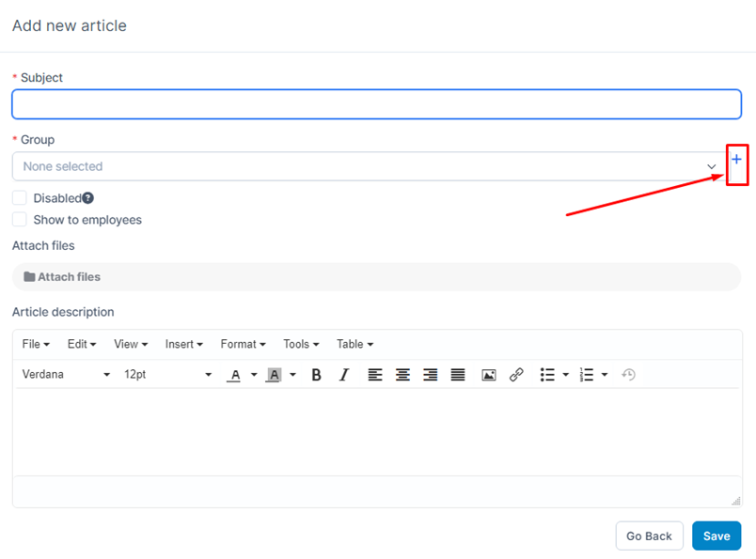This screenshot has height=559, width=756.
Task: Check the Disabled checkbox
Action: pos(20,197)
